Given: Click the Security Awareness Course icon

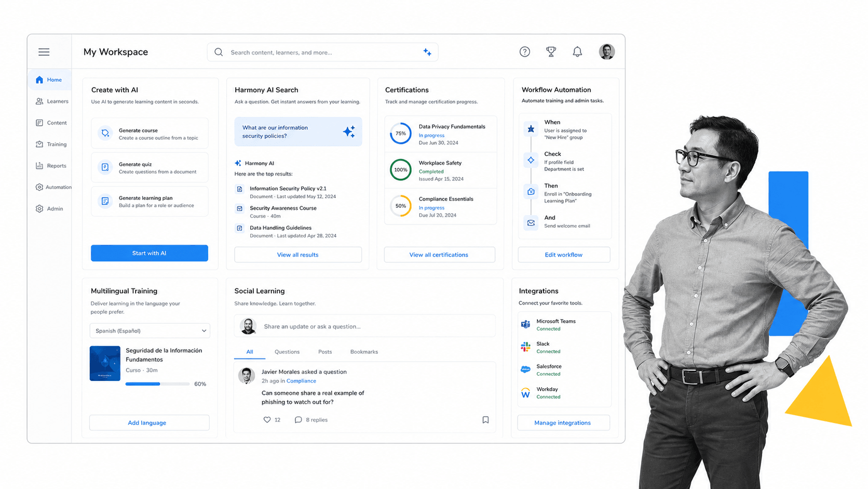Looking at the screenshot, I should click(240, 208).
